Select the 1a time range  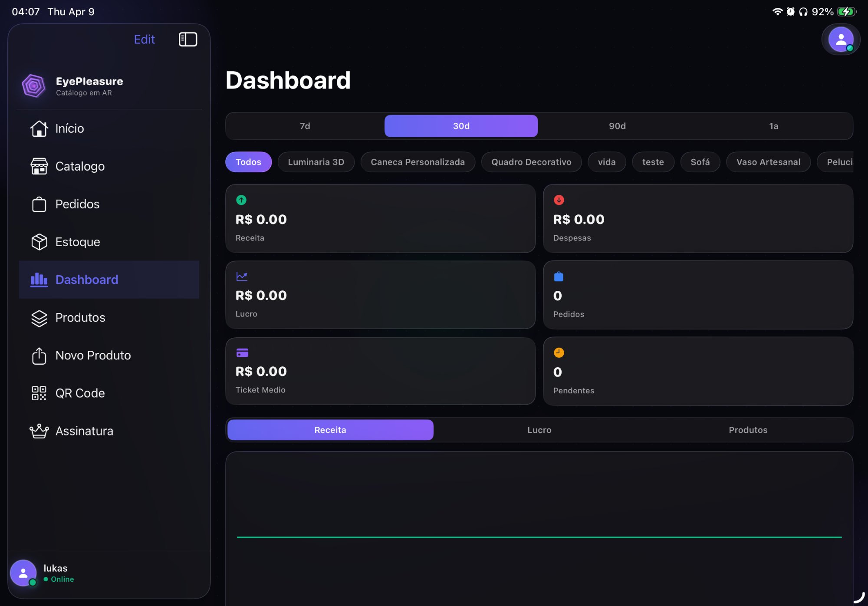tap(773, 126)
